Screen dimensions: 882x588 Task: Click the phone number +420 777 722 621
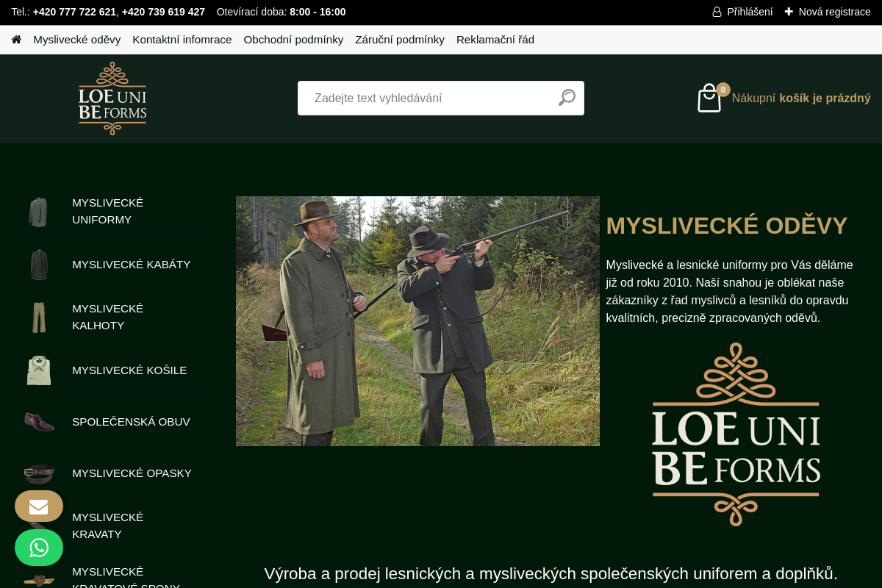pos(73,12)
